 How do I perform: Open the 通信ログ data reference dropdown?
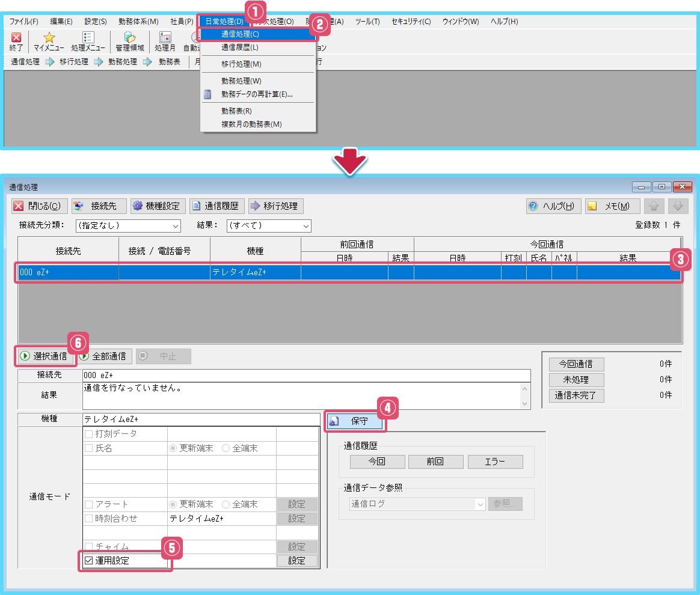[417, 504]
